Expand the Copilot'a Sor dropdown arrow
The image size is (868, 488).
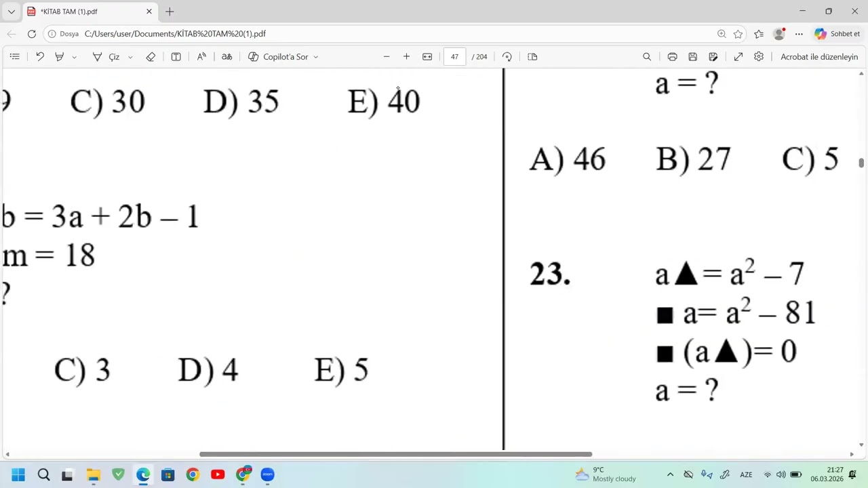pyautogui.click(x=315, y=57)
